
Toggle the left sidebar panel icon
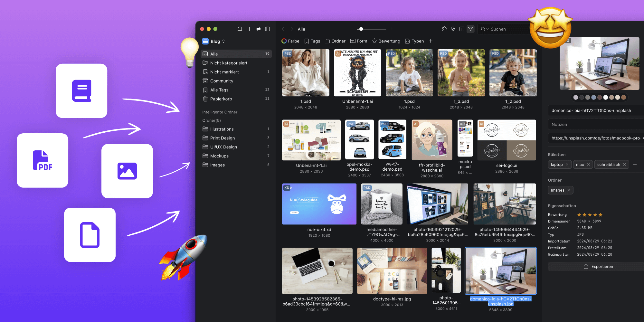coord(267,29)
